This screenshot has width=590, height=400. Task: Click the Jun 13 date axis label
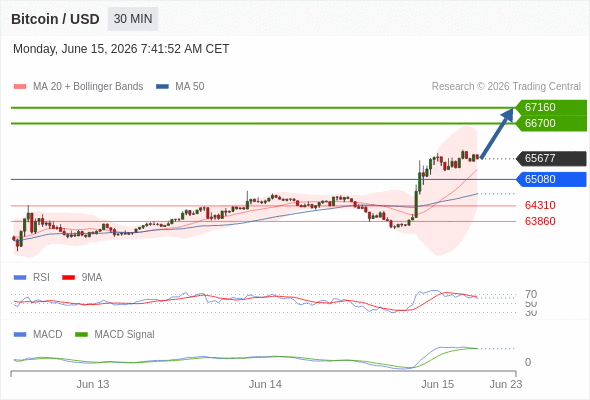click(x=93, y=385)
